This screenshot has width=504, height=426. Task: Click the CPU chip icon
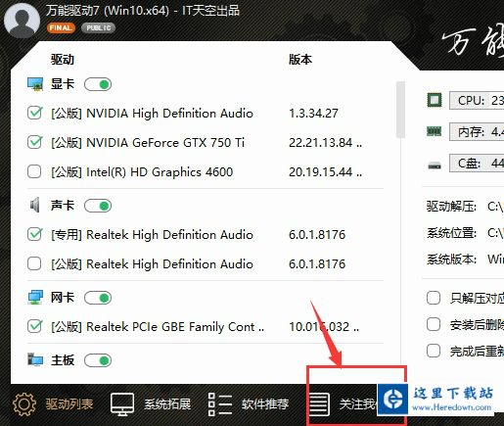(435, 100)
